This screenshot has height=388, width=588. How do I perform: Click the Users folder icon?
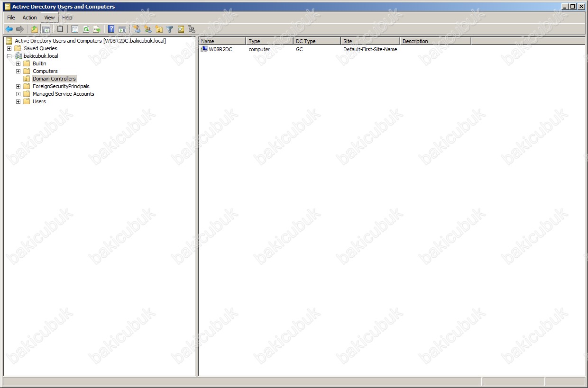click(x=27, y=101)
